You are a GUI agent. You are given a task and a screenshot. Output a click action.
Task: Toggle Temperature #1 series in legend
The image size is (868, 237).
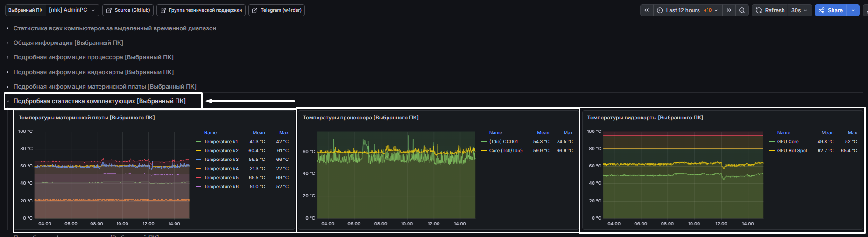point(221,142)
